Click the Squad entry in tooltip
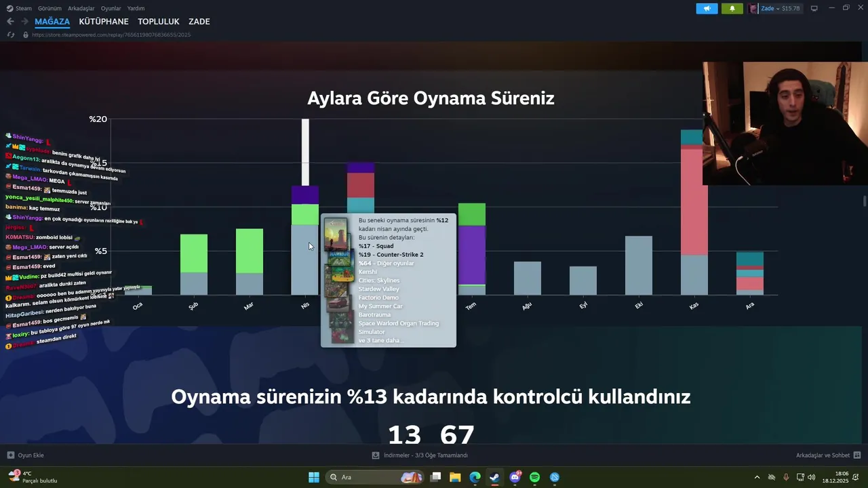 pyautogui.click(x=376, y=246)
